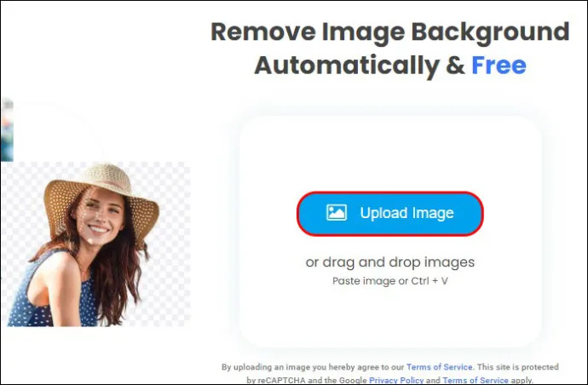Click the "Automatically &" heading text
This screenshot has width=588, height=385.
[360, 66]
